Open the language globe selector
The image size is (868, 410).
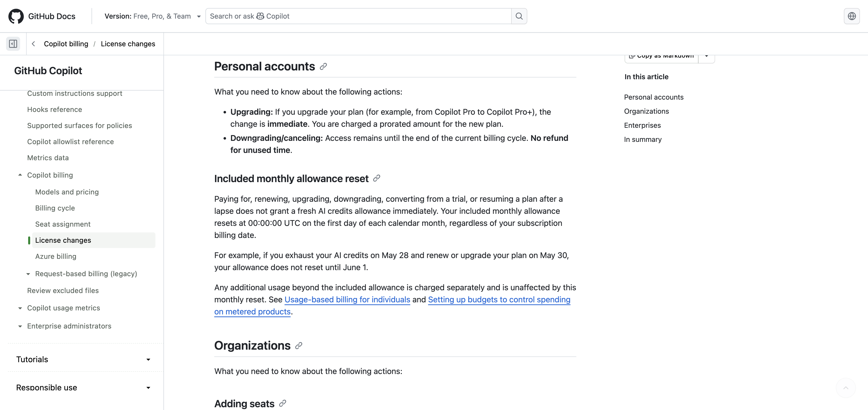851,16
